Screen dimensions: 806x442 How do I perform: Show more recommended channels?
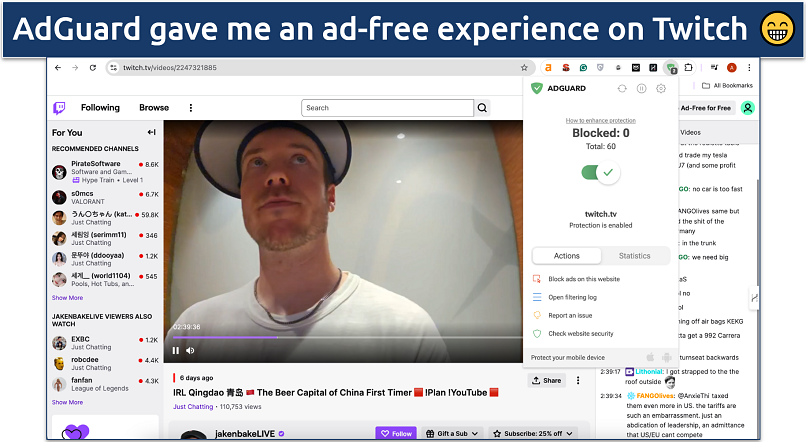67,298
